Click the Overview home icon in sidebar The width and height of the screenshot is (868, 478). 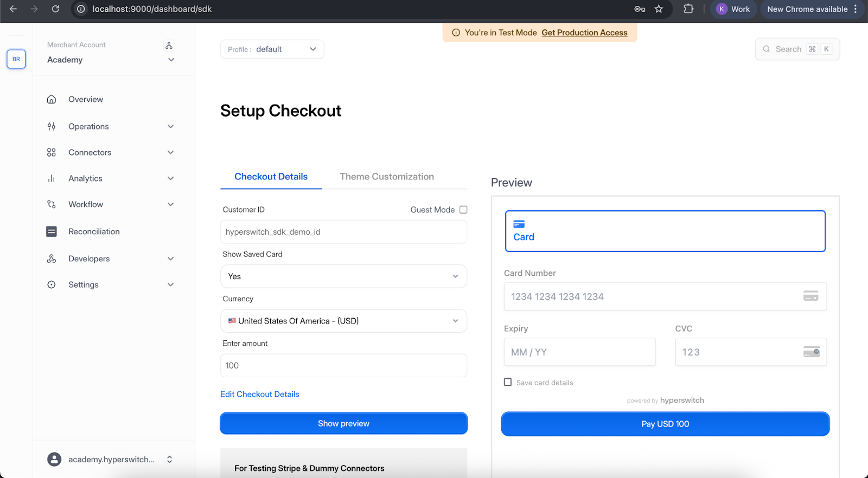point(52,99)
